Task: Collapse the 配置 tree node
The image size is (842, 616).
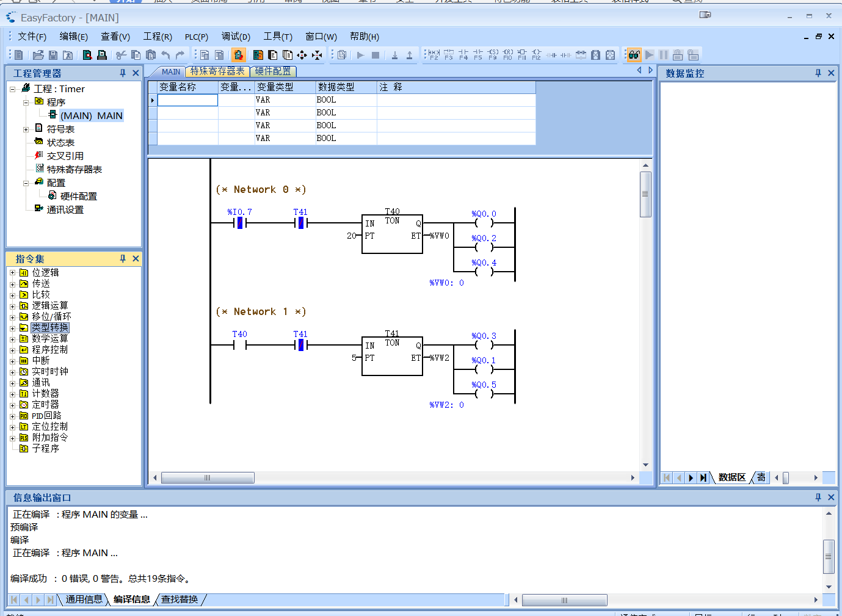Action: (x=24, y=182)
